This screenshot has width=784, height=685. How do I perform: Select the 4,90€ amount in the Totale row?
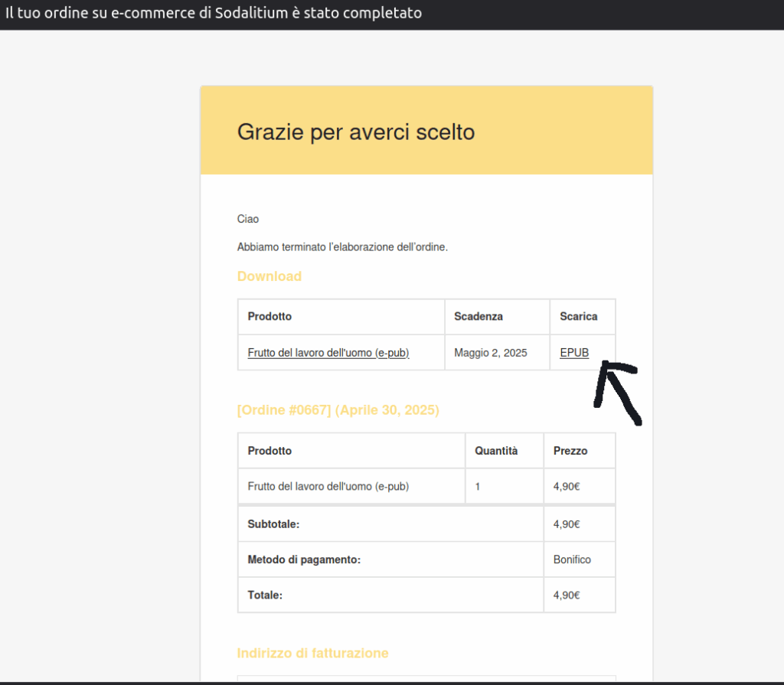567,595
